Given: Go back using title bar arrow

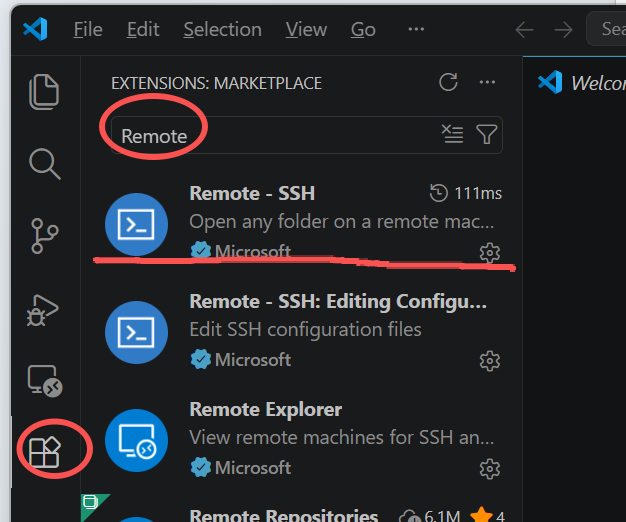Looking at the screenshot, I should point(524,30).
